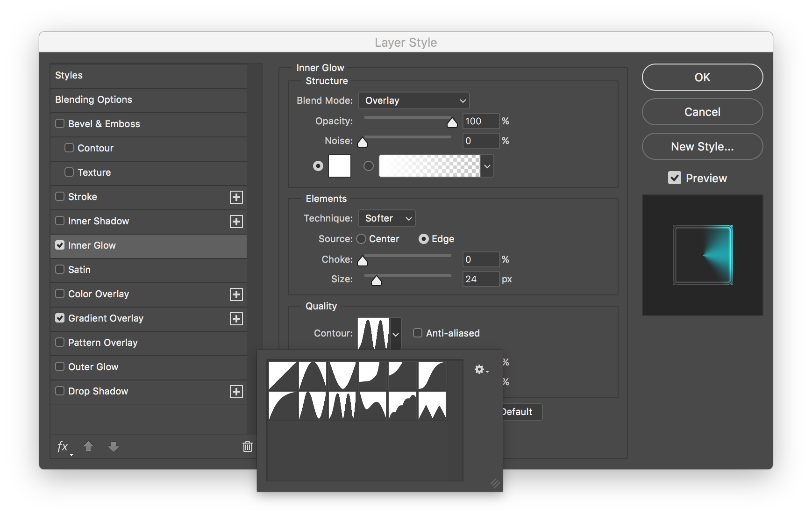Screen dimensions: 812x516
Task: Delete effect using the trash icon
Action: point(248,447)
